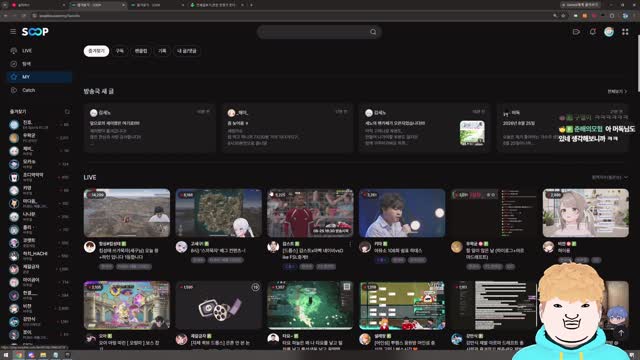Open the broadcast camera icon in header

click(x=576, y=31)
